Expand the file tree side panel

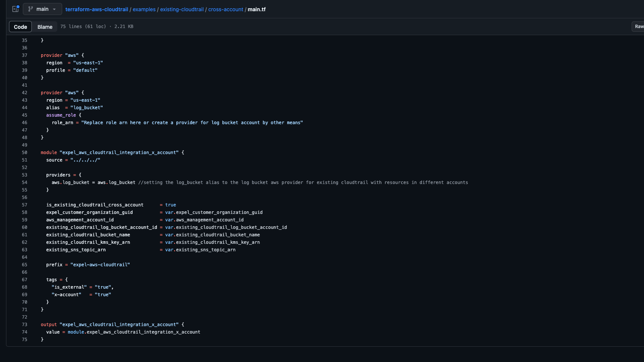(15, 9)
